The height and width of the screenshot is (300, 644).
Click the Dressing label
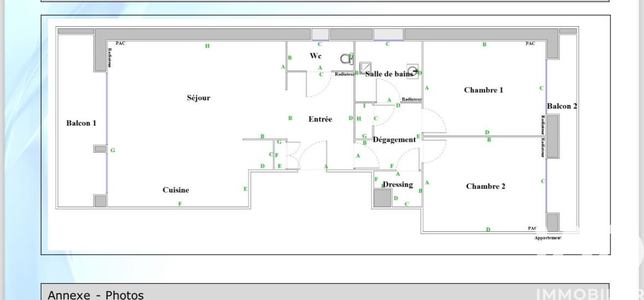pos(398,184)
